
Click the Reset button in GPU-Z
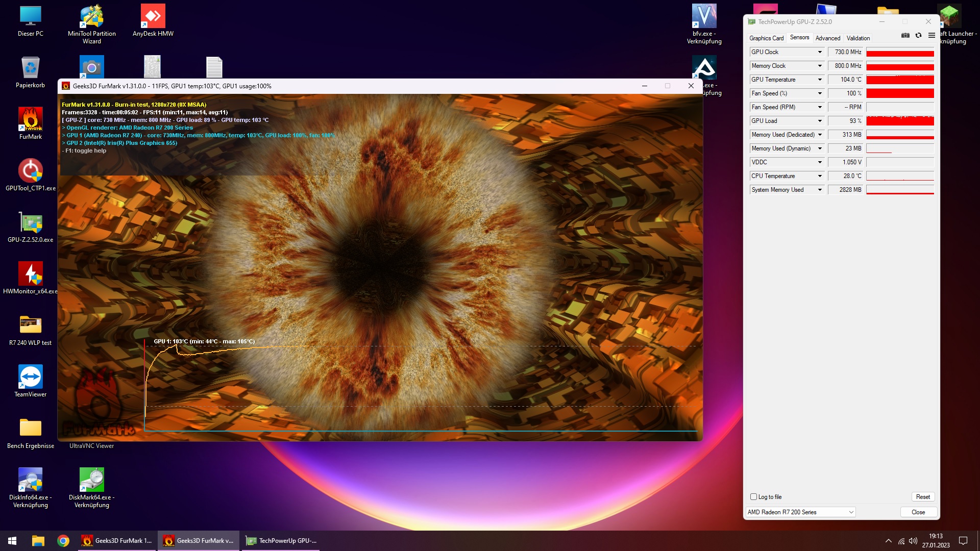point(923,497)
